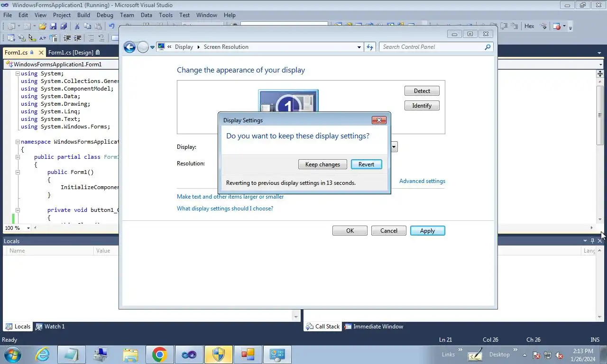Click the Save All toolbar icon
Viewport: 607px width, 364px height.
[63, 26]
